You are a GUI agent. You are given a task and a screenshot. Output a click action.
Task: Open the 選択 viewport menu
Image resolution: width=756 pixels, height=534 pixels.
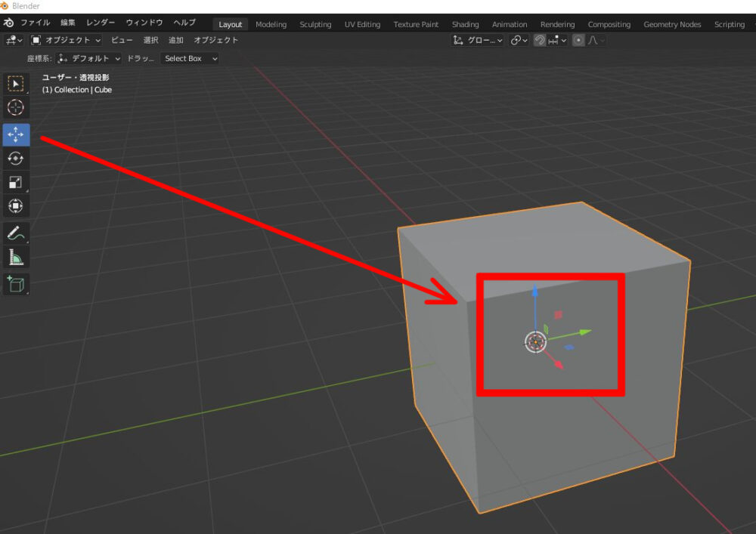tap(151, 41)
